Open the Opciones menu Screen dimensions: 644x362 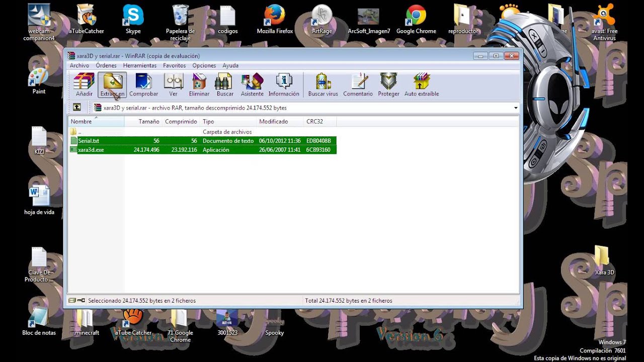pyautogui.click(x=204, y=65)
